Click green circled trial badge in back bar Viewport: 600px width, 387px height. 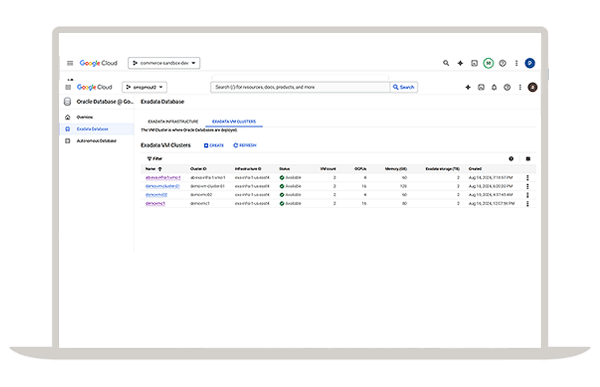point(488,63)
